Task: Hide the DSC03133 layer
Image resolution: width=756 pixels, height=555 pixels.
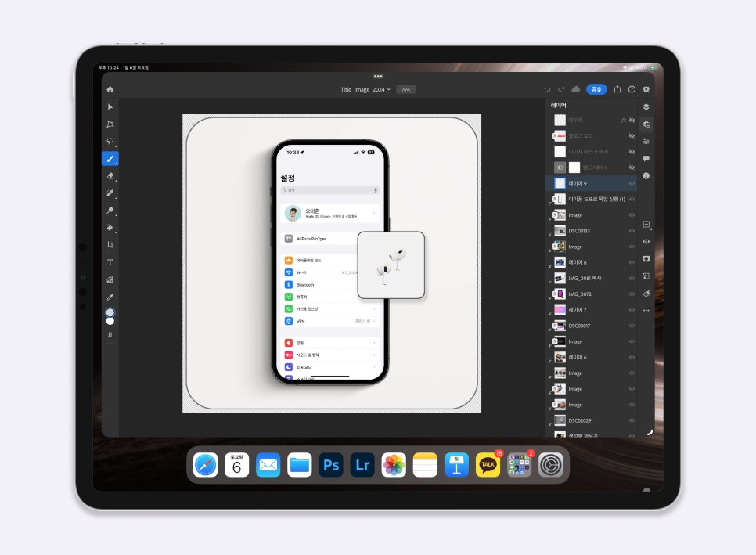Action: point(632,231)
